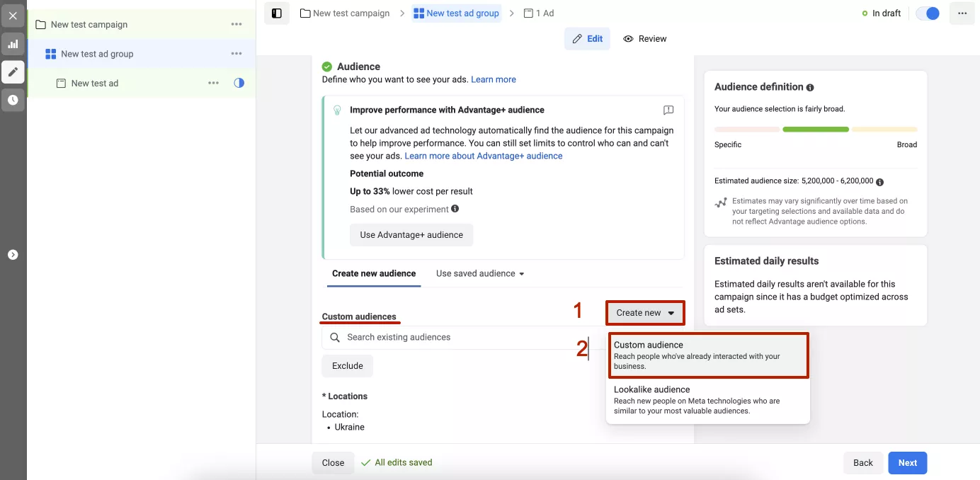Click the blue Next button
This screenshot has width=980, height=480.
click(908, 463)
